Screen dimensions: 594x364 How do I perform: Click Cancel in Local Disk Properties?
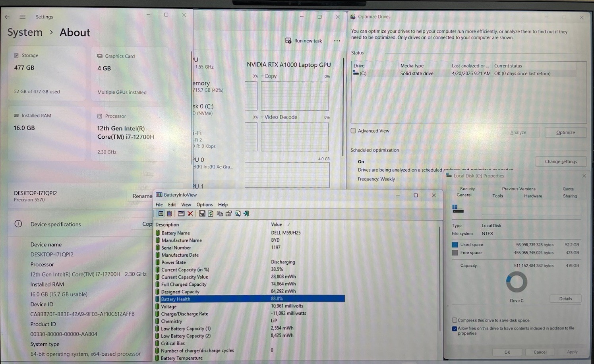[540, 352]
